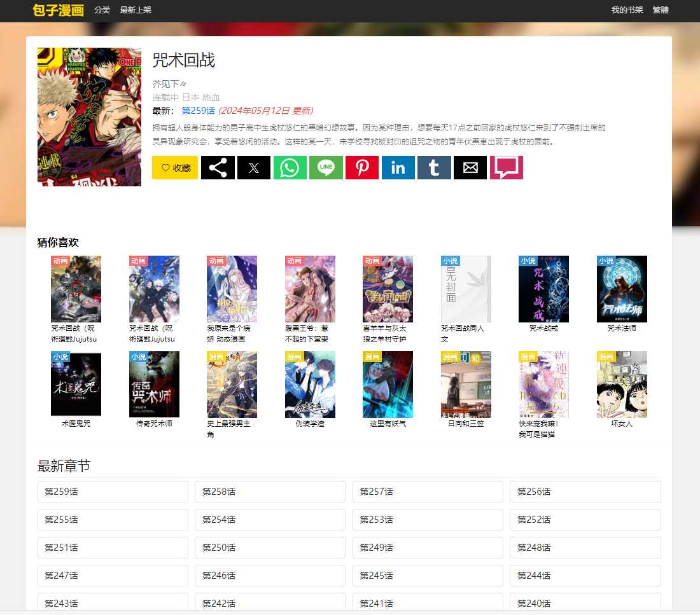The image size is (700, 615).
Task: Open 日向和三笠 comic cover
Action: pyautogui.click(x=466, y=384)
